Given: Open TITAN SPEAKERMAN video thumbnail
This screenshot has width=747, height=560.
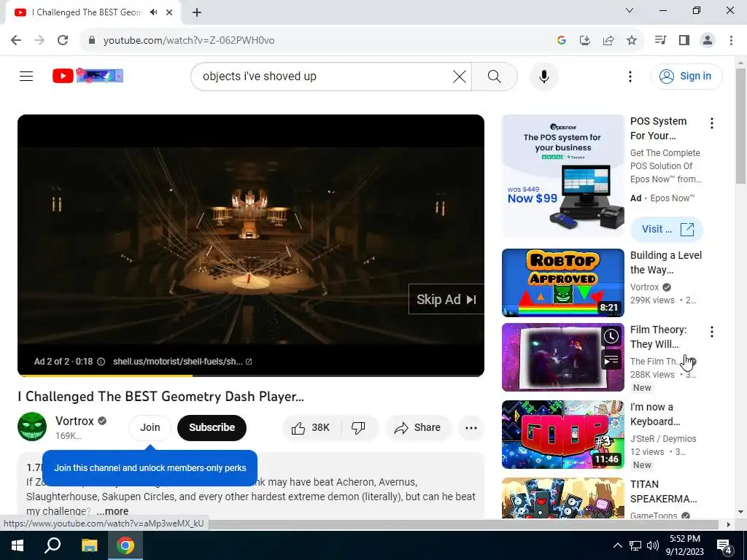Looking at the screenshot, I should click(562, 498).
